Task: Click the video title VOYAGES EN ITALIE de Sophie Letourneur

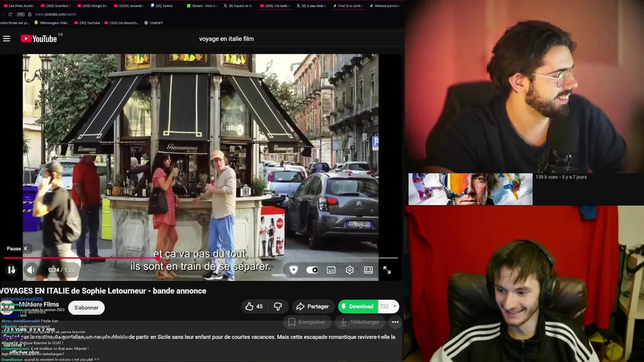Action: (103, 291)
